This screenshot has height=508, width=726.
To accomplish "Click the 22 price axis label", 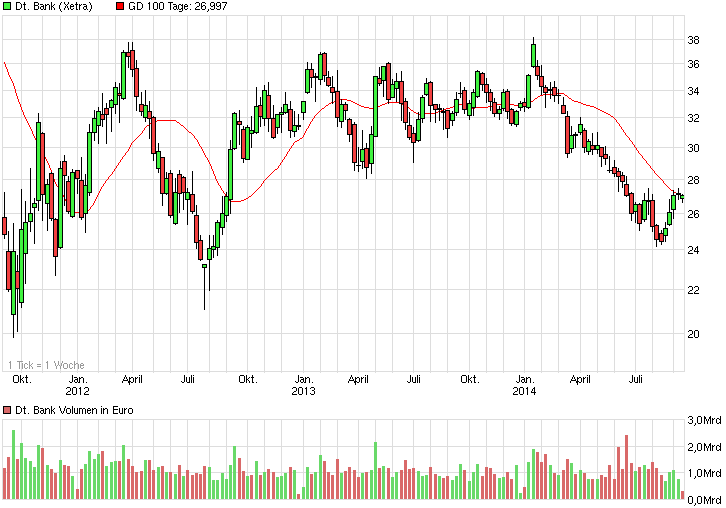I will click(693, 290).
